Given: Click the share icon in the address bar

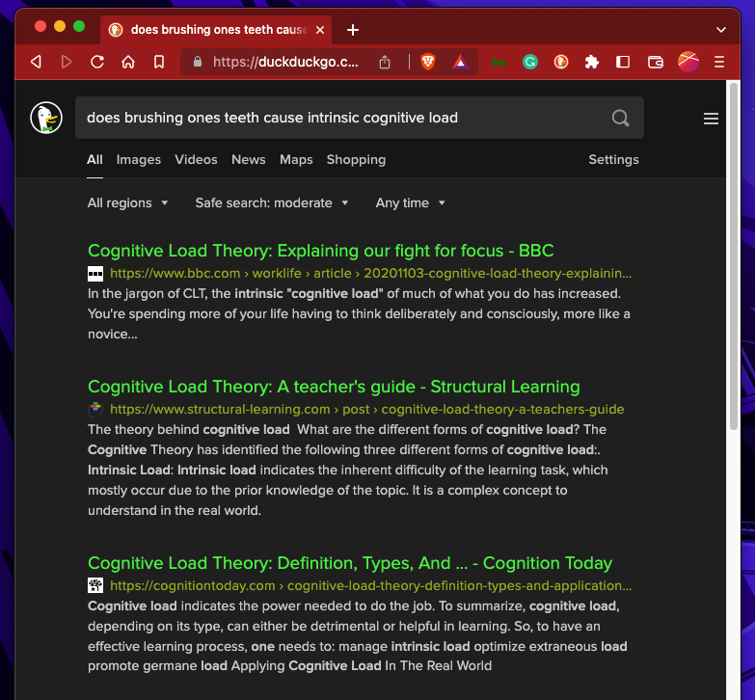Looking at the screenshot, I should [x=384, y=62].
